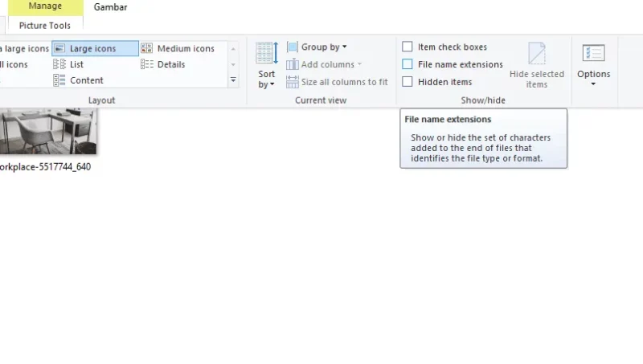This screenshot has height=364, width=643.
Task: Click the Options icon
Action: [593, 53]
